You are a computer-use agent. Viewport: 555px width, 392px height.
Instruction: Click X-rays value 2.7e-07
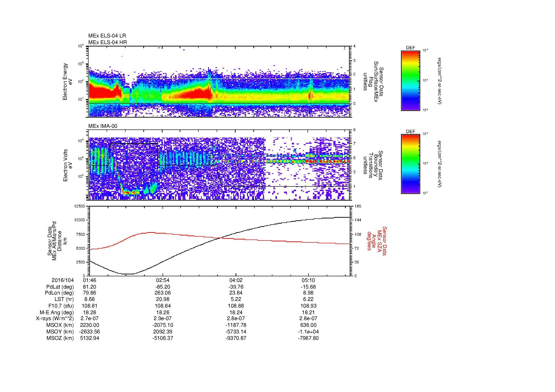pyautogui.click(x=89, y=318)
